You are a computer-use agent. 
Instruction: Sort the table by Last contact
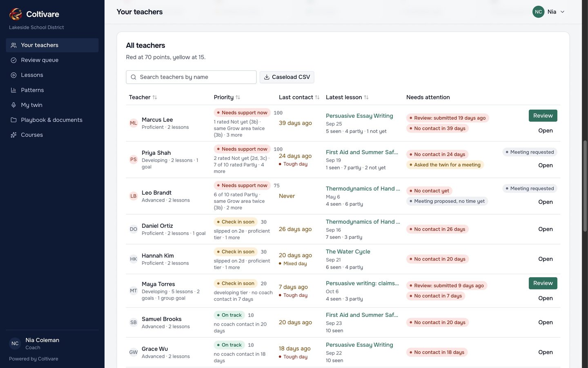coord(299,97)
